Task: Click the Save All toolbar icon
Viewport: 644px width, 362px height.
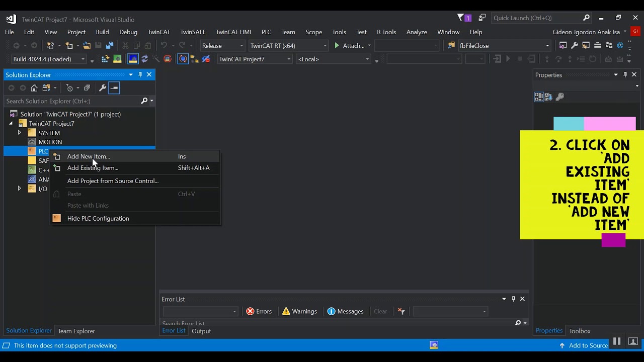Action: (110, 46)
